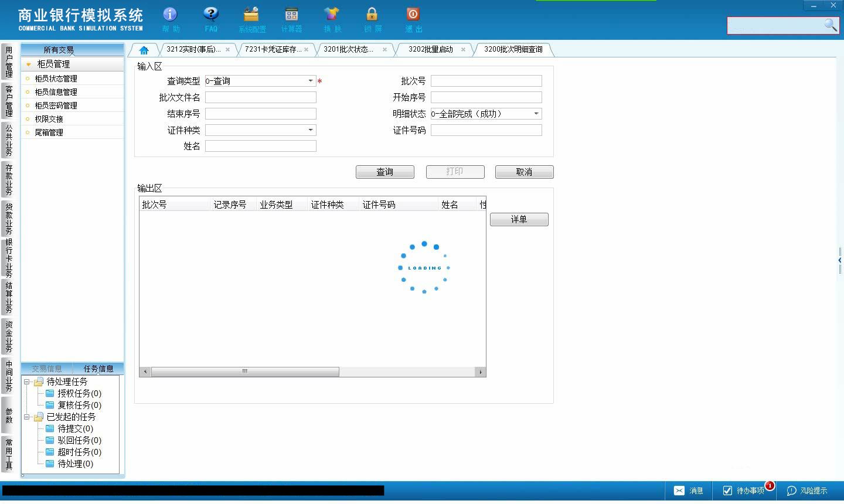The image size is (844, 504).
Task: Click the 查询 button
Action: [x=385, y=172]
